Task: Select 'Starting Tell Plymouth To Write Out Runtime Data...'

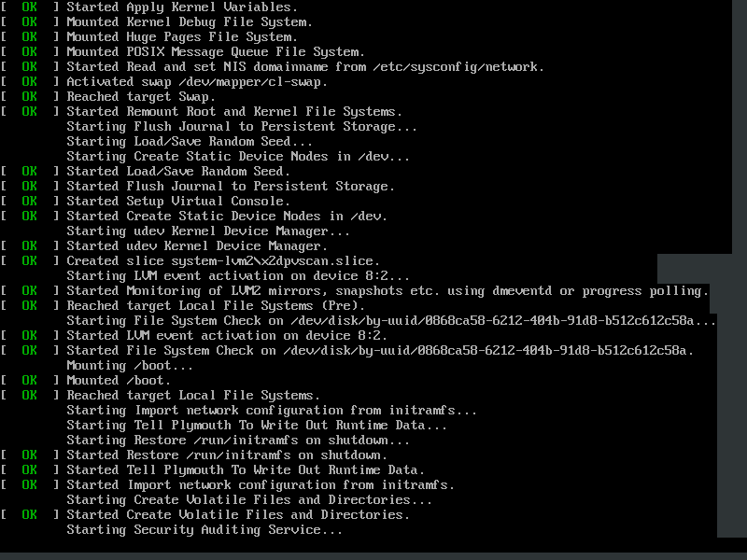Action: pos(257,426)
